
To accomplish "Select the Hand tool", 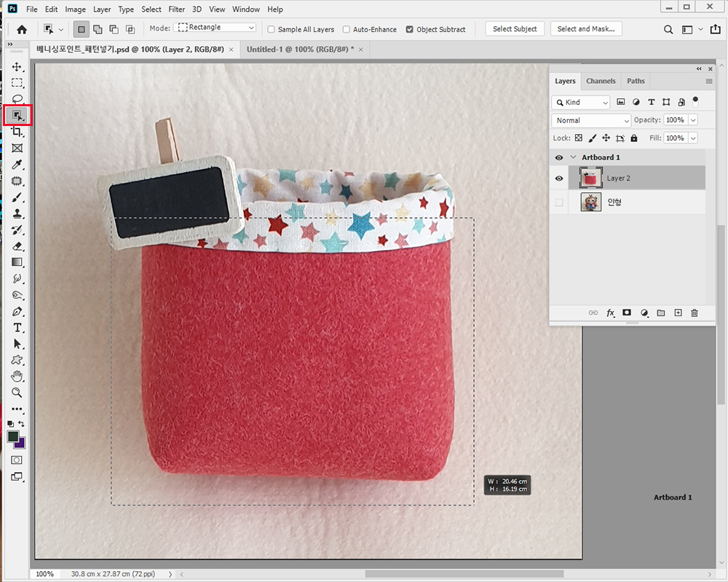I will coord(17,377).
